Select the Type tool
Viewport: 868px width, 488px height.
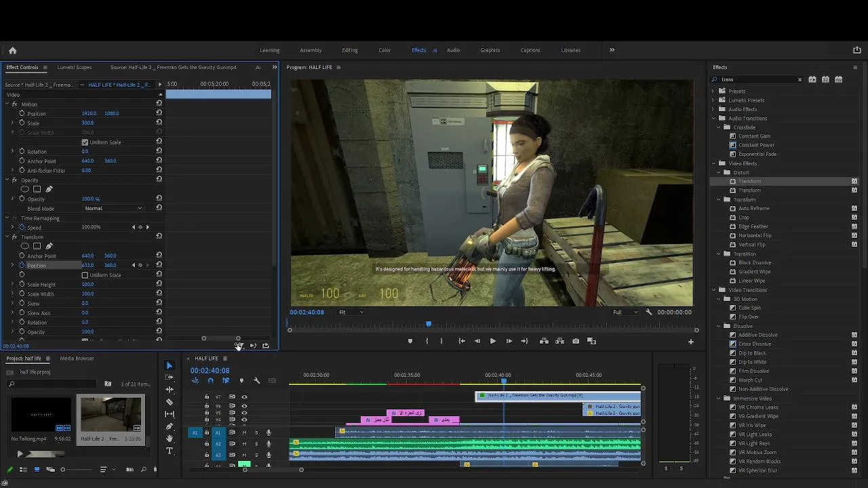point(170,451)
